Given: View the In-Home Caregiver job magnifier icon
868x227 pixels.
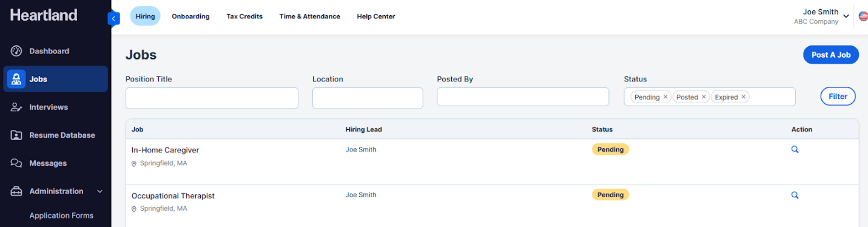Looking at the screenshot, I should [x=795, y=149].
